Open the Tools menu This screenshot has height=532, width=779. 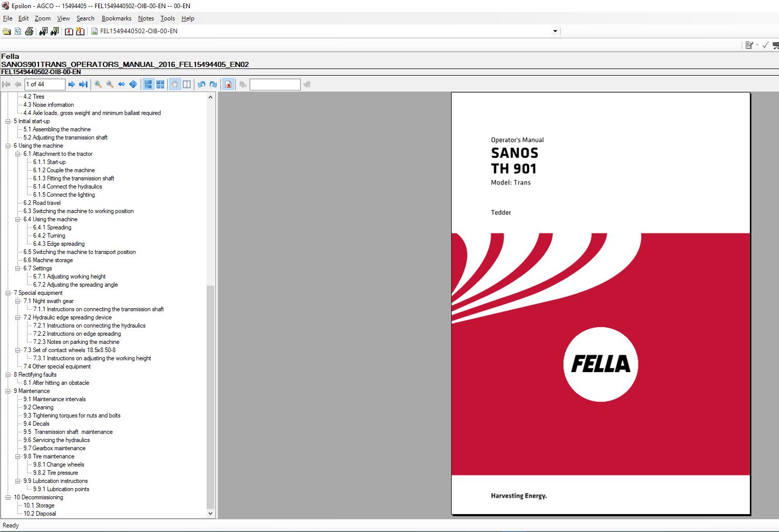(168, 18)
